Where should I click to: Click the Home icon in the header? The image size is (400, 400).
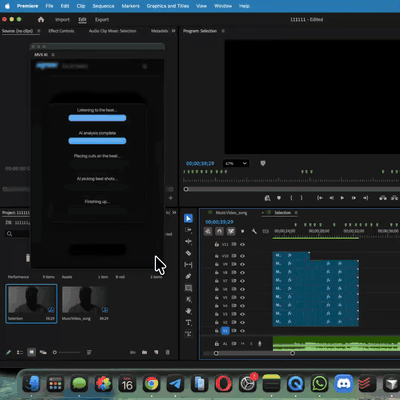tap(41, 19)
